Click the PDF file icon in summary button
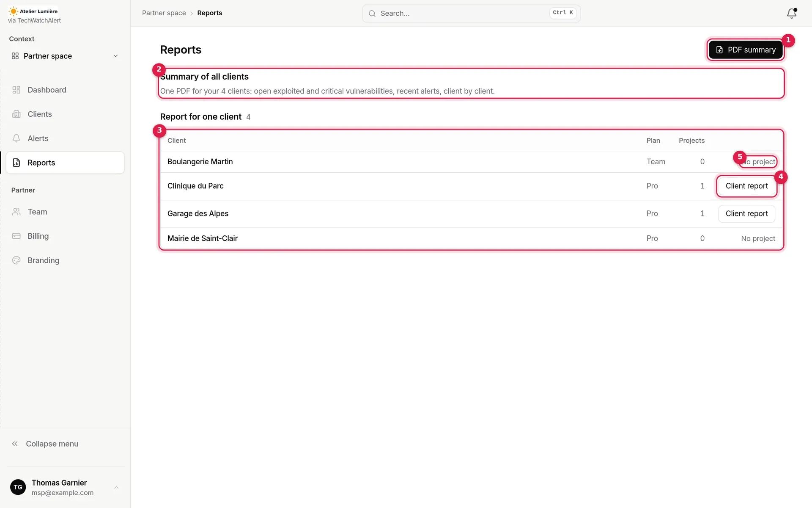Image resolution: width=812 pixels, height=508 pixels. click(719, 50)
